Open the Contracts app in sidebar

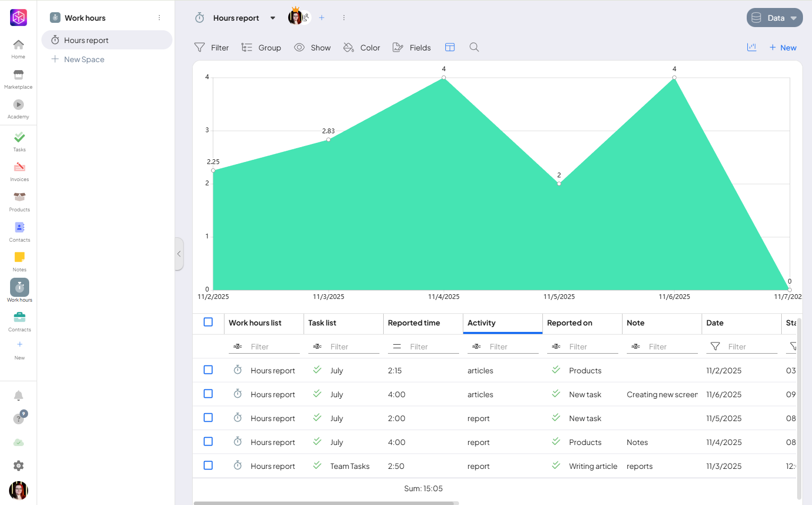[x=19, y=321]
